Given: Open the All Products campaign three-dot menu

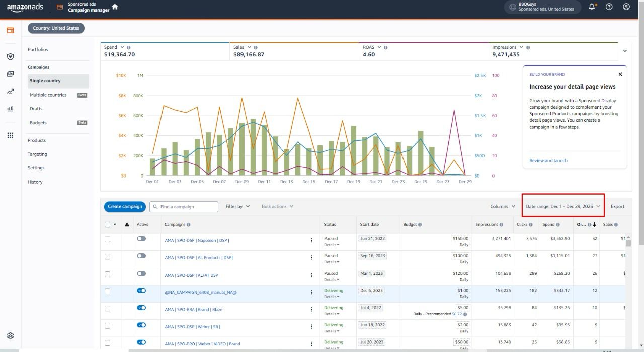Looking at the screenshot, I should tap(312, 258).
